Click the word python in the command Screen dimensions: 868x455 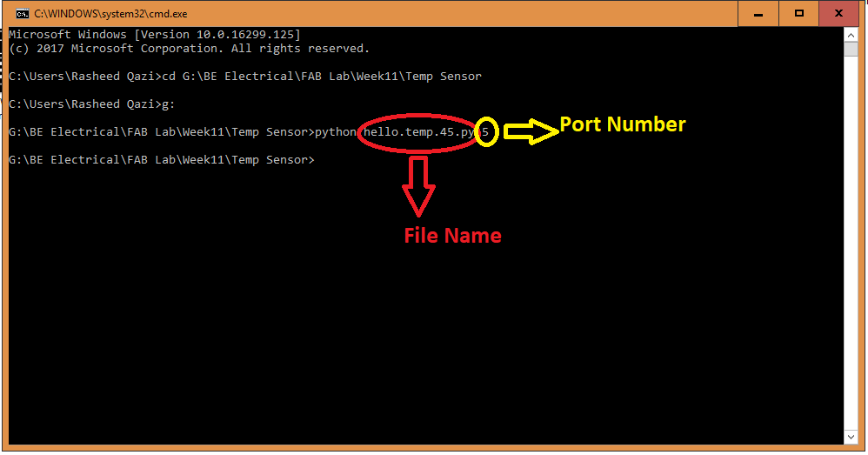[x=336, y=132]
